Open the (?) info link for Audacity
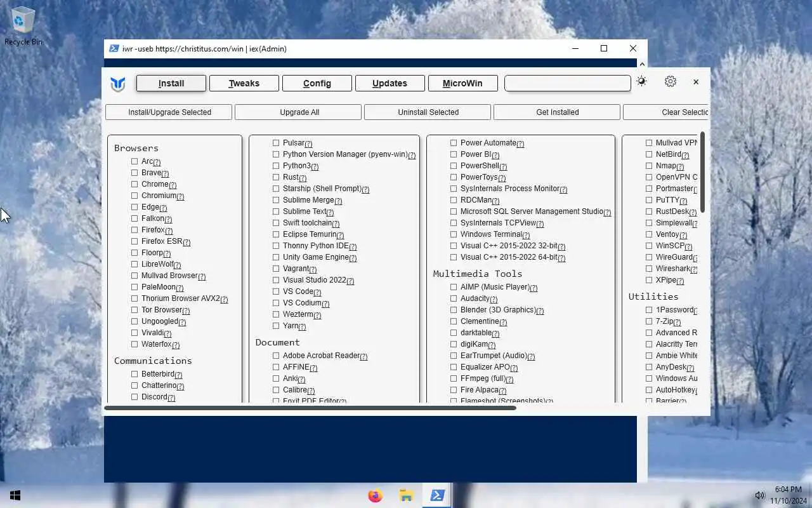Image resolution: width=812 pixels, height=508 pixels. click(494, 299)
